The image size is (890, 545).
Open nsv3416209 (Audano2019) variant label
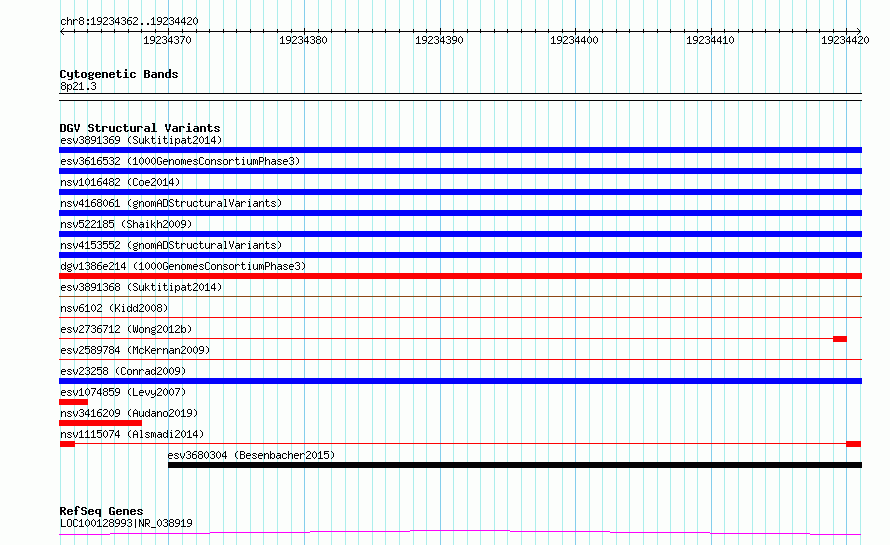tap(129, 413)
